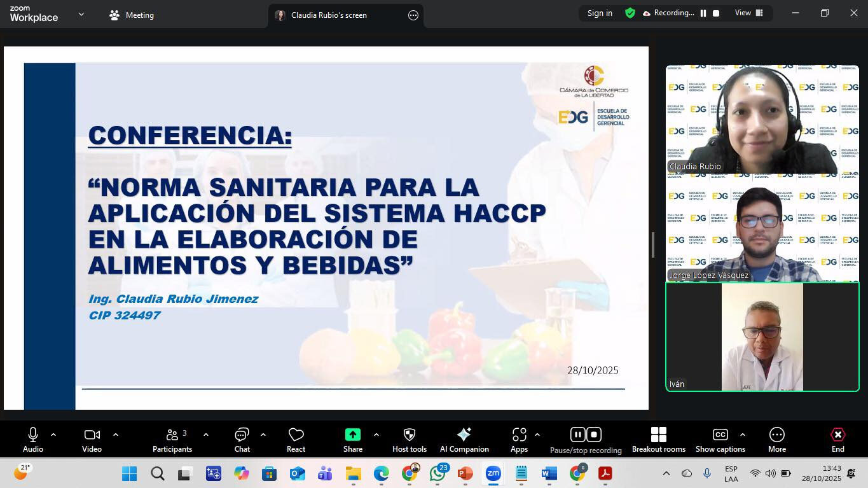Click the green Share screen icon
This screenshot has height=488, width=868.
353,435
